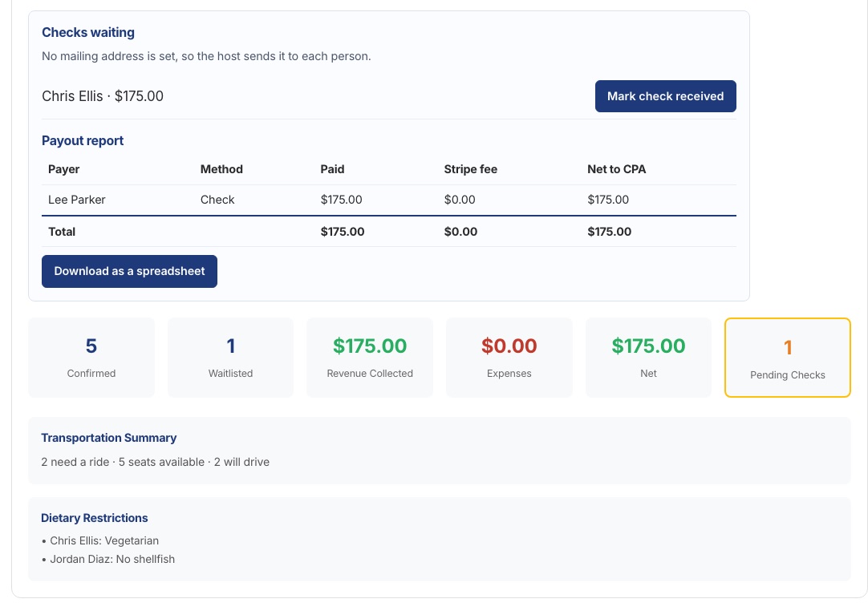Viewport: 868px width, 615px height.
Task: Select the Check method cell
Action: (217, 200)
